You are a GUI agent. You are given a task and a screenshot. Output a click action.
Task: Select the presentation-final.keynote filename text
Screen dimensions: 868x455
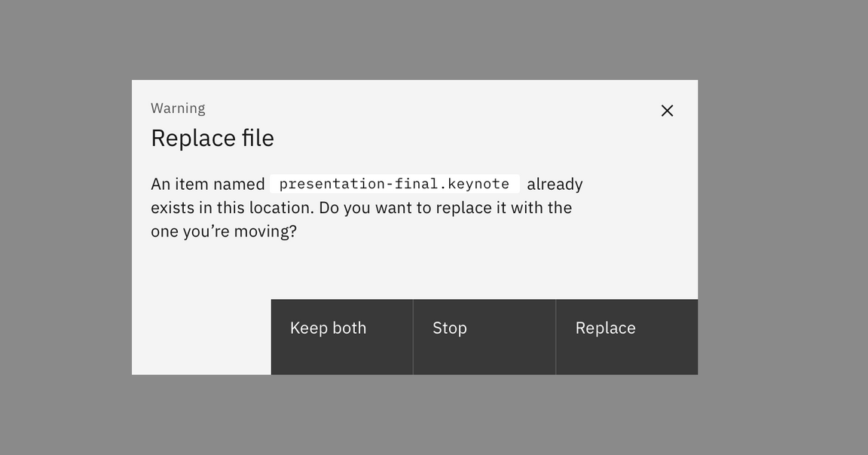click(x=394, y=183)
